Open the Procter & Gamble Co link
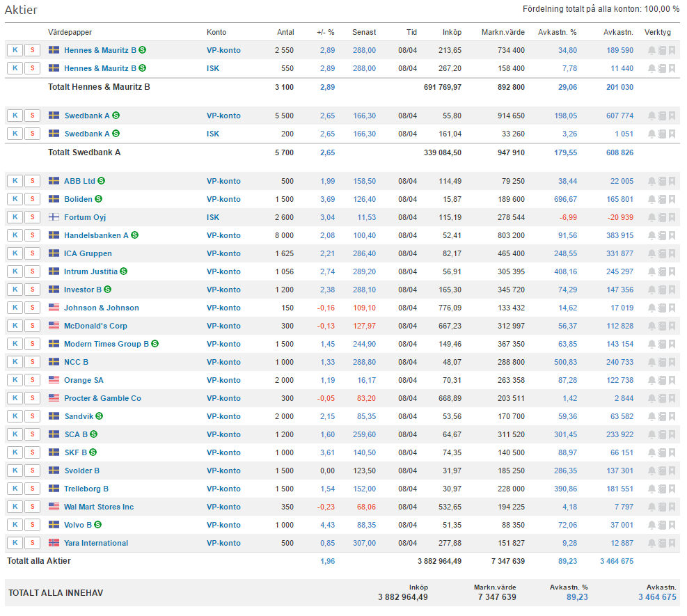 click(x=102, y=398)
